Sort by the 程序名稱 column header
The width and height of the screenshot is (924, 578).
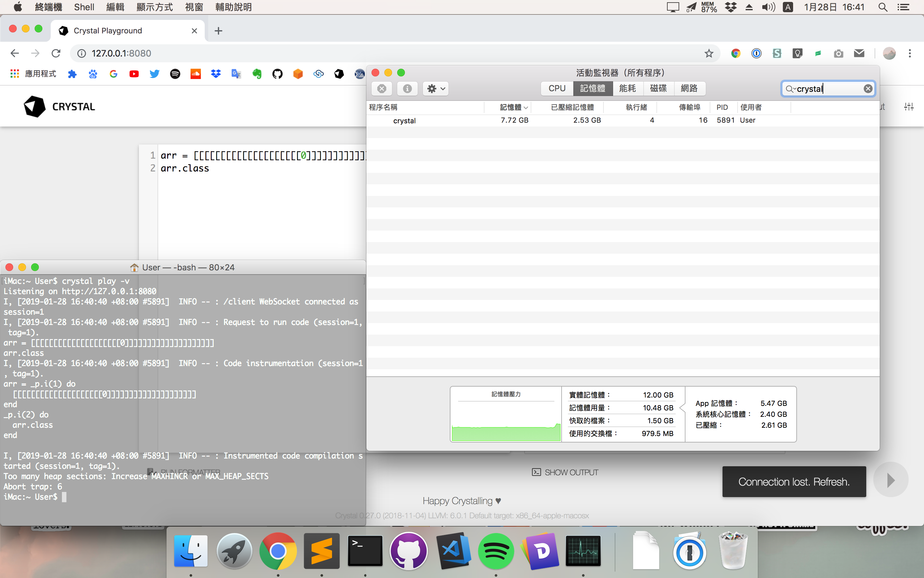point(383,108)
